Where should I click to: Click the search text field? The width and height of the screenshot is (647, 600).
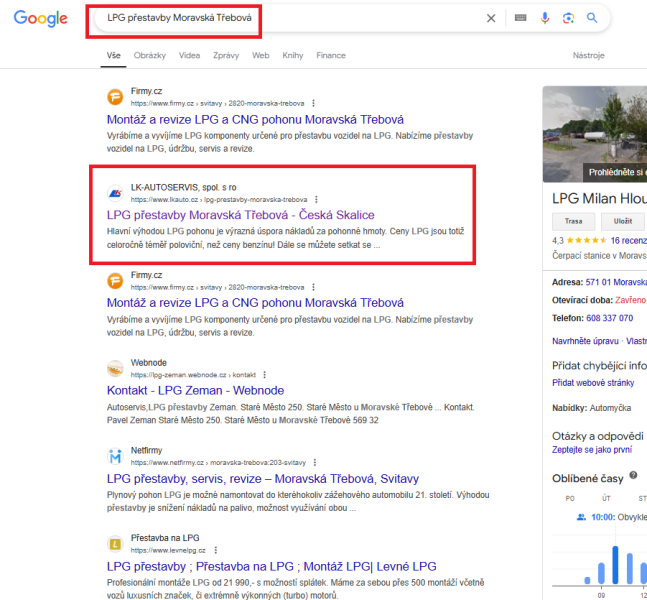coord(289,18)
